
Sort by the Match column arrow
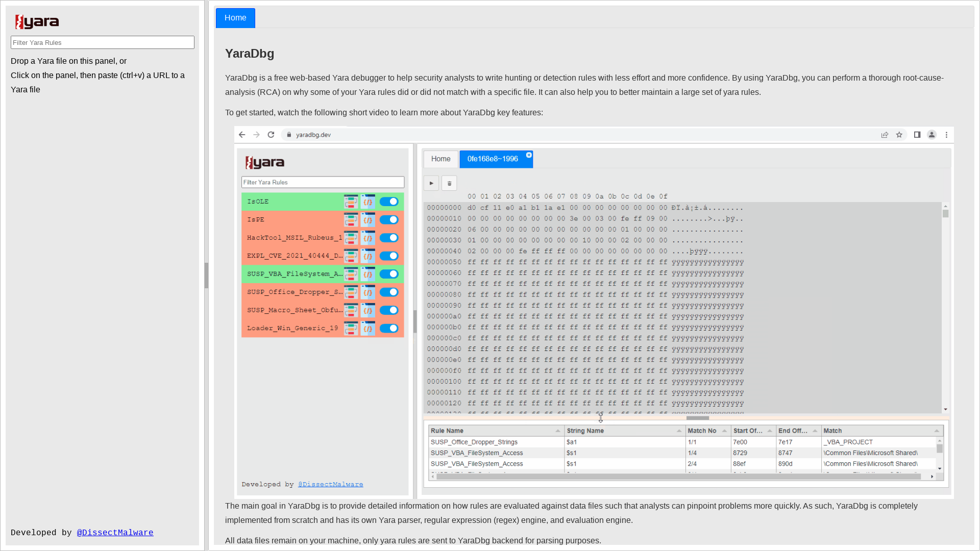tap(937, 431)
